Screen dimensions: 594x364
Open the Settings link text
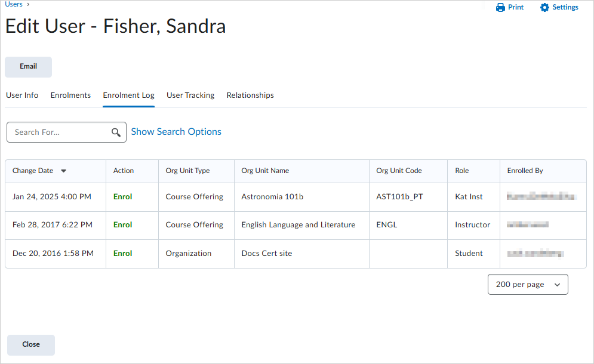click(565, 7)
